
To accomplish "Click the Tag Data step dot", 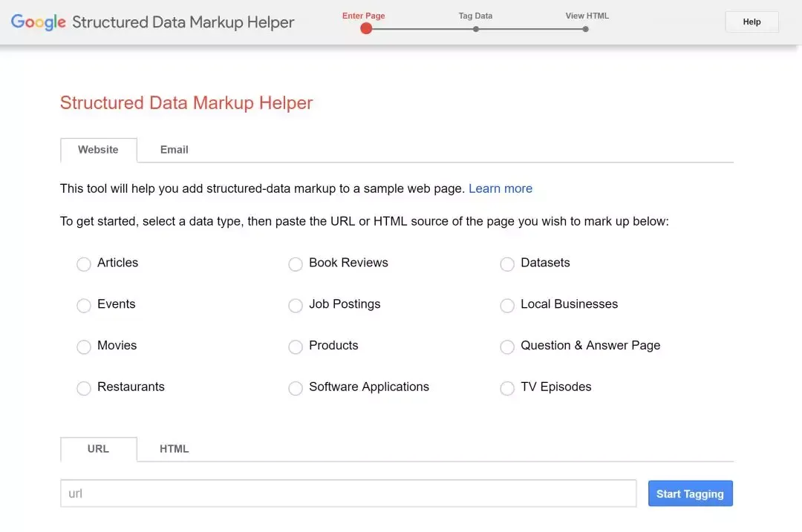I will pos(476,30).
